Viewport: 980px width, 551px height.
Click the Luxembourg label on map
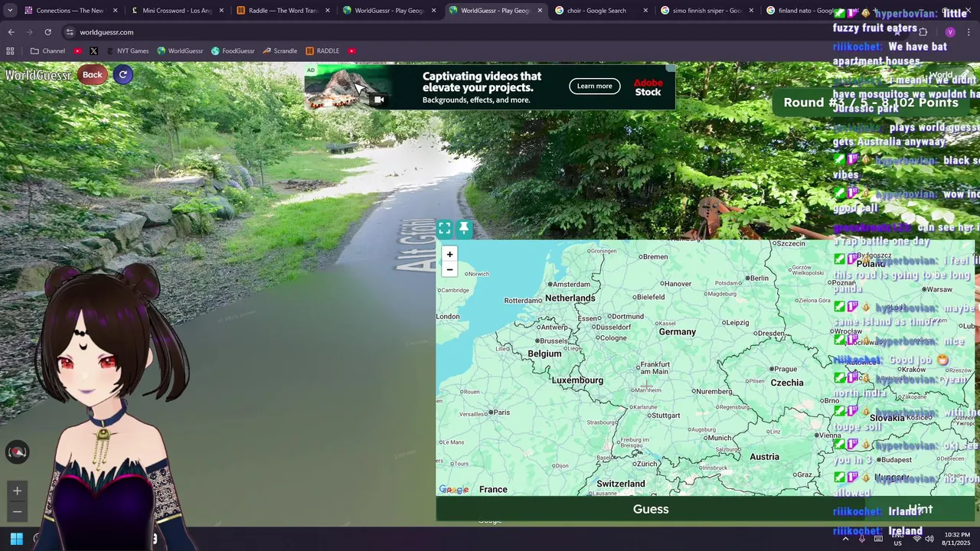click(x=577, y=380)
